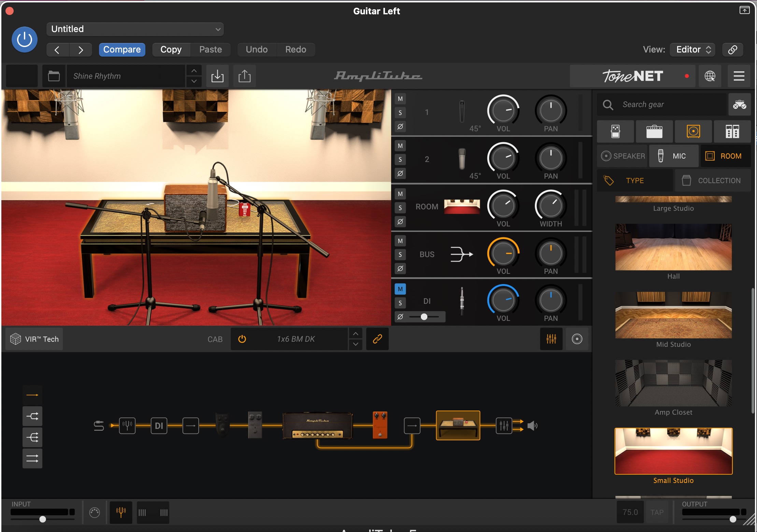Open the View Editor dropdown

692,50
